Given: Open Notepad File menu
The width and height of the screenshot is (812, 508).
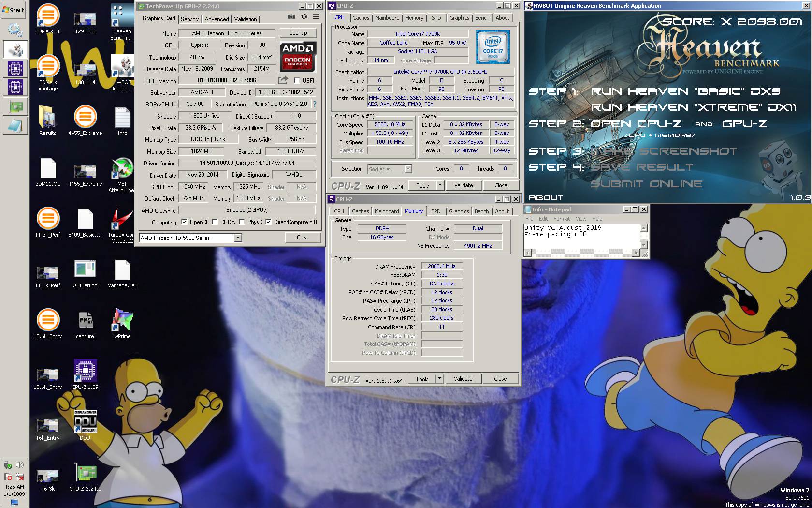Looking at the screenshot, I should click(x=529, y=219).
